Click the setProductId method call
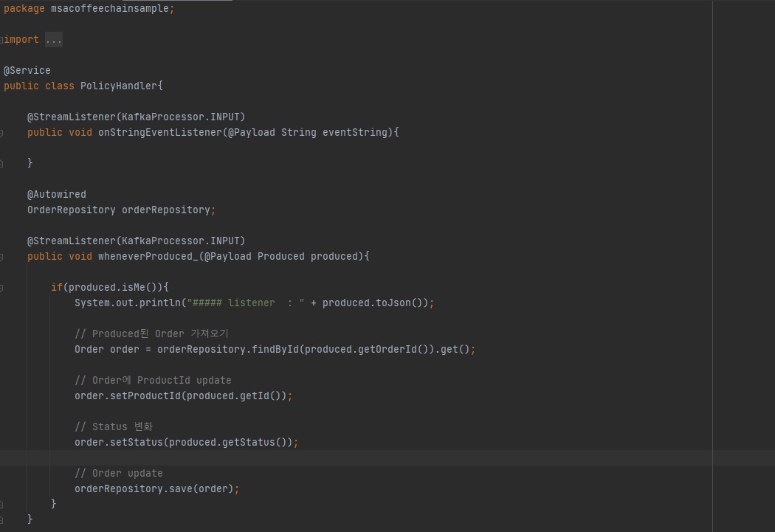Viewport: 775px width, 532px height. pyautogui.click(x=145, y=395)
